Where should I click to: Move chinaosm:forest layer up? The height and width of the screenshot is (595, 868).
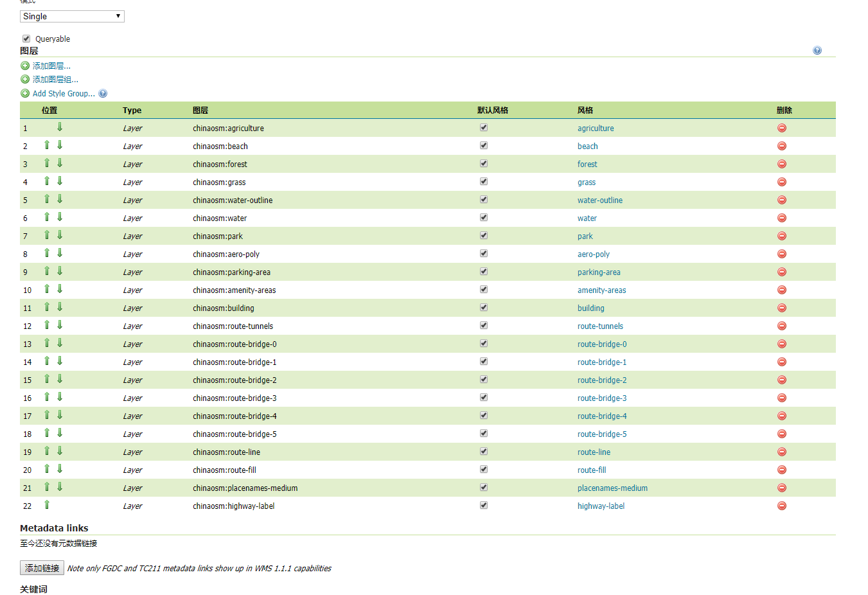(47, 163)
